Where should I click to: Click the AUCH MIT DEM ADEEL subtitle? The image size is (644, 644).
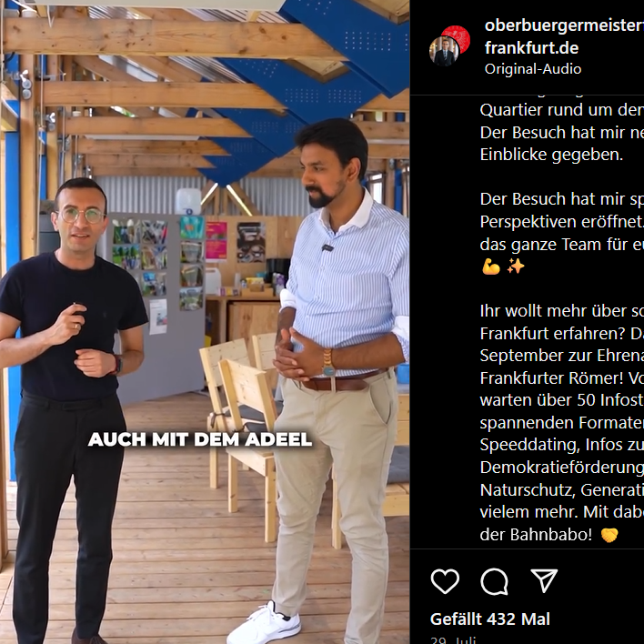[200, 439]
